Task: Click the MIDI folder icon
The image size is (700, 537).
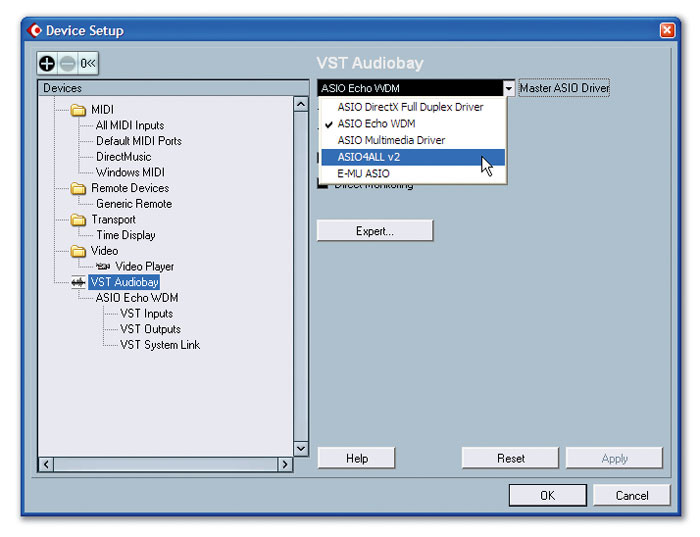Action: [x=78, y=110]
